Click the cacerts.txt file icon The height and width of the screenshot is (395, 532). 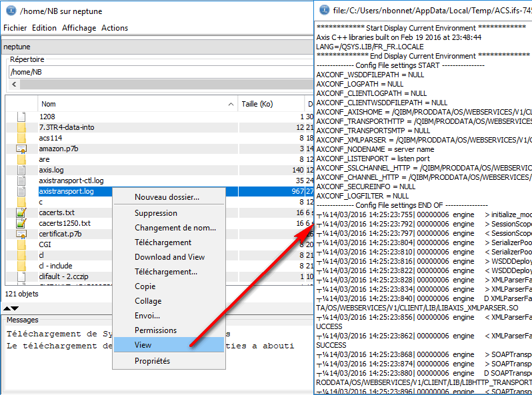[x=21, y=212]
